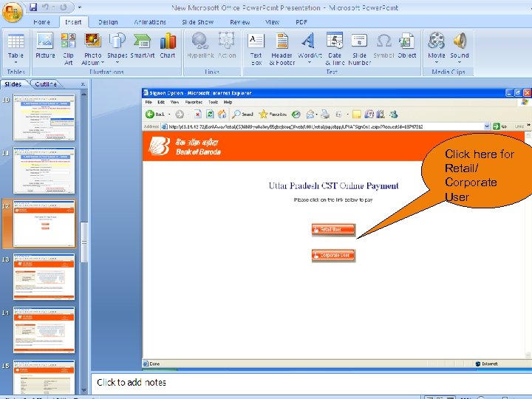Select slide 13 thumbnail
532x399 pixels.
click(44, 276)
